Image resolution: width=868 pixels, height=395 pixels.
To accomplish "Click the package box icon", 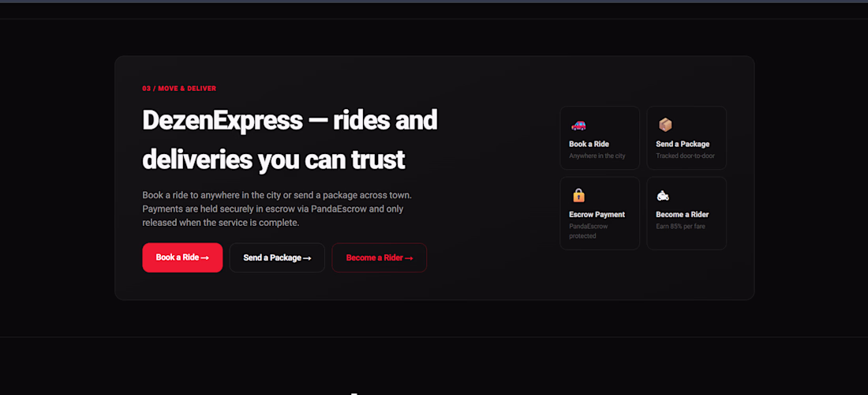I will pos(665,125).
